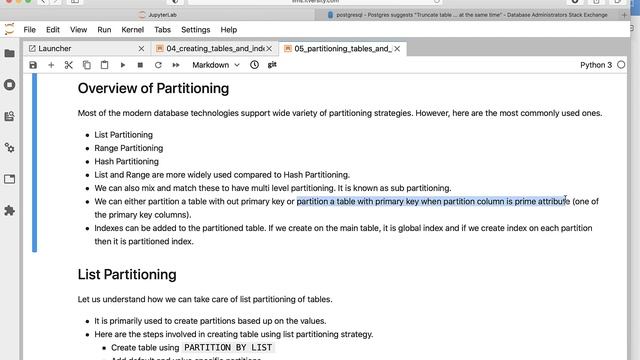
Task: Cut the selected cell with the scissors icon
Action: (69, 65)
